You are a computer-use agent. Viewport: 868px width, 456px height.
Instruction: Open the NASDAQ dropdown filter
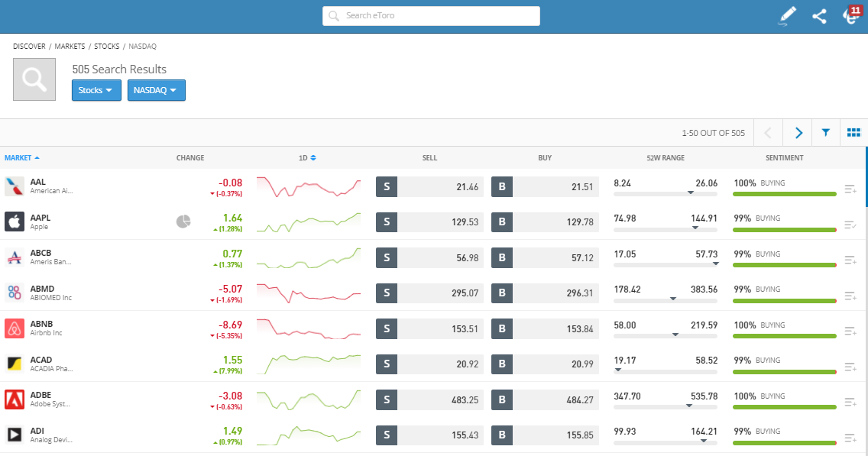pyautogui.click(x=156, y=90)
